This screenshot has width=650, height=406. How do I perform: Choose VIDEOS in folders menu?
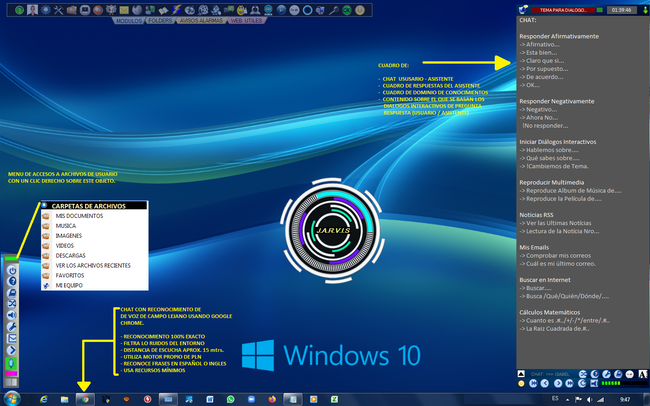pyautogui.click(x=95, y=246)
